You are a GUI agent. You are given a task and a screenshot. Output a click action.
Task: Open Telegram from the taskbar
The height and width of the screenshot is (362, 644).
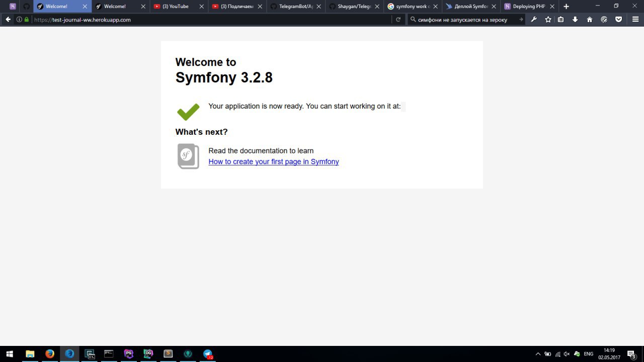[208, 354]
